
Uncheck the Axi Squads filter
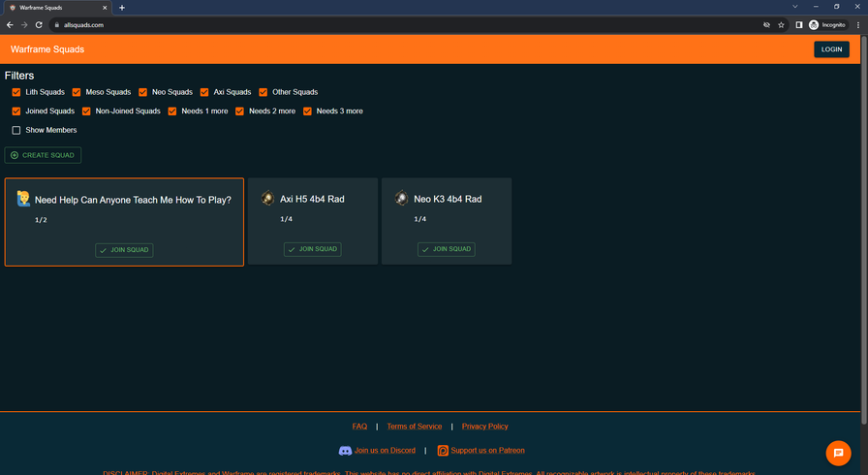(204, 92)
